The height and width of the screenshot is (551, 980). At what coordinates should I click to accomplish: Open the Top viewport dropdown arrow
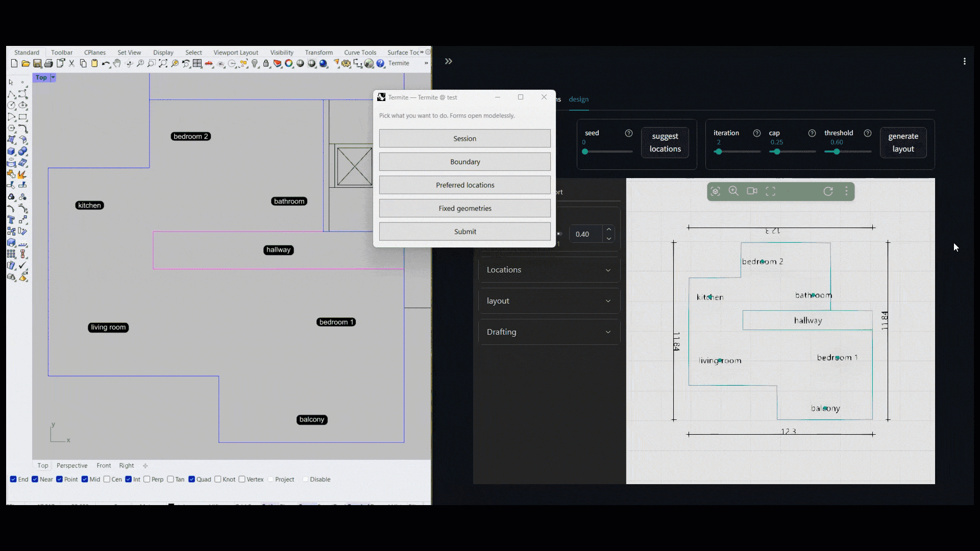click(53, 78)
